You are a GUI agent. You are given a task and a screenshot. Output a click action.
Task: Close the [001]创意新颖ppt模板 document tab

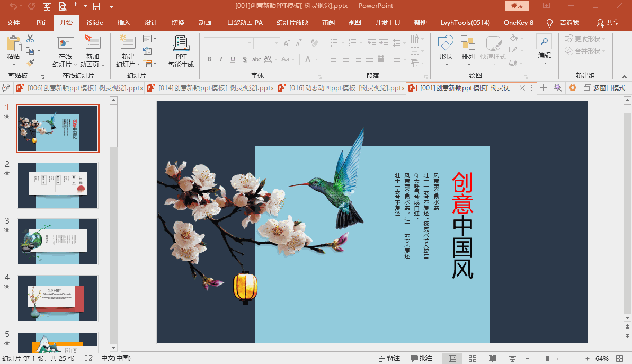pos(522,88)
